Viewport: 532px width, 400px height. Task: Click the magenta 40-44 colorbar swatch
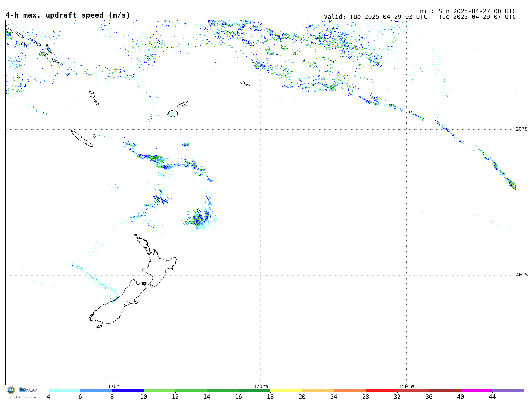pyautogui.click(x=476, y=391)
